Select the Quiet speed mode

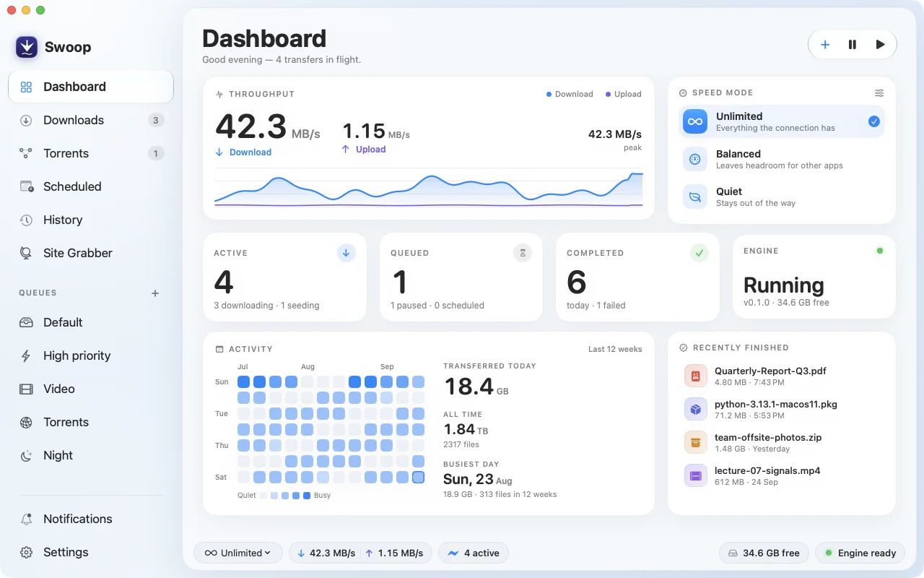click(x=782, y=197)
